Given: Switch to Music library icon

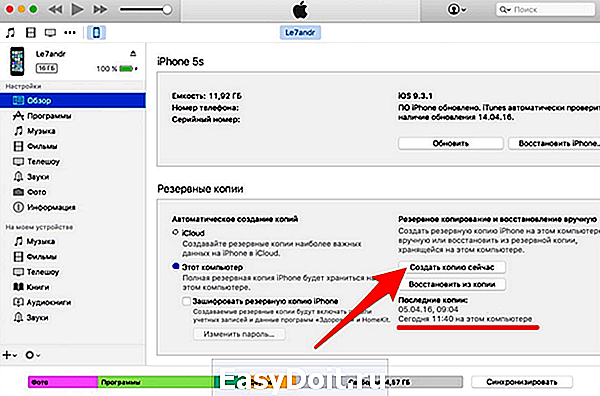Looking at the screenshot, I should click(10, 33).
